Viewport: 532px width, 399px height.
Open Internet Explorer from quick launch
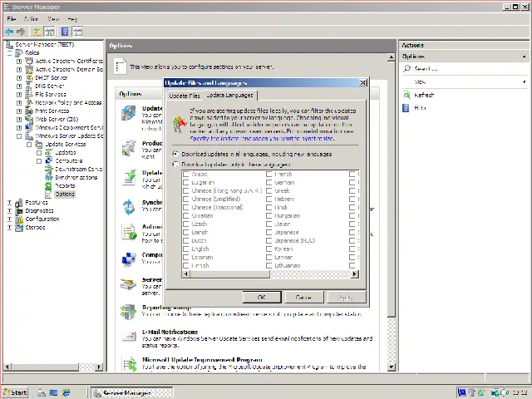pos(66,392)
